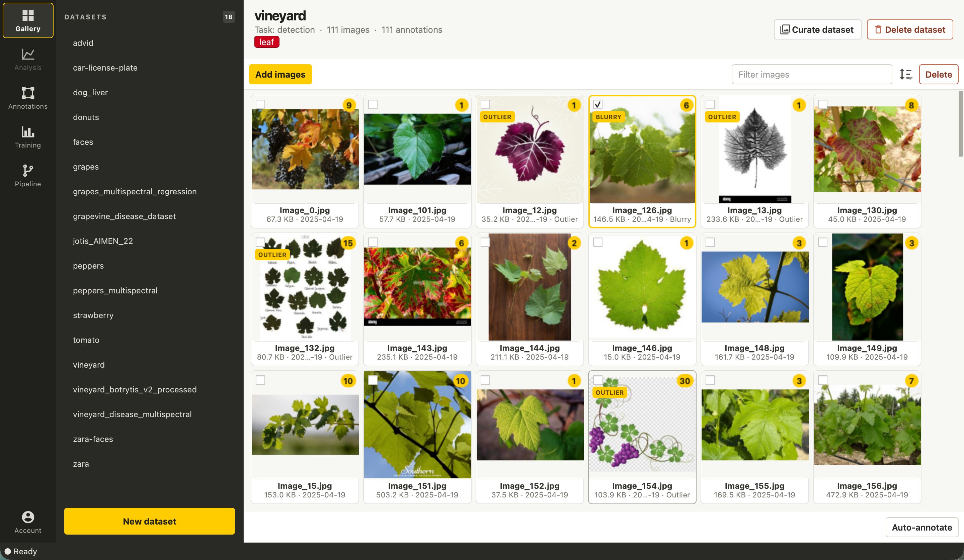The image size is (964, 560).
Task: Open the strawberry dataset
Action: (150, 315)
